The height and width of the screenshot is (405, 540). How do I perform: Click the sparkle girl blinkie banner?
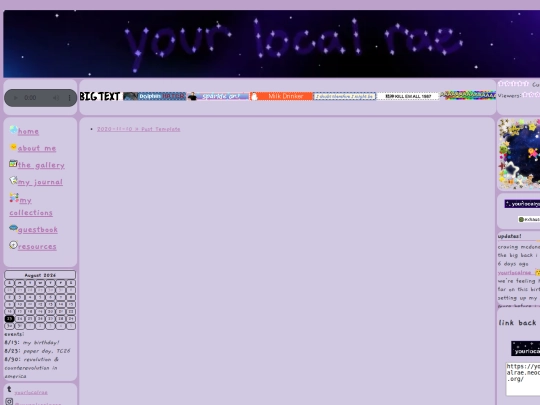click(218, 96)
